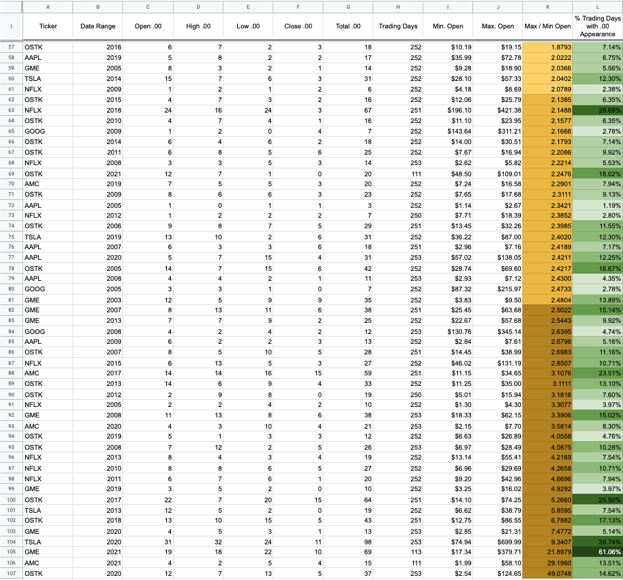Select the 21.8979 ratio cell for GME 2021
Screen dimensions: 623x580
click(x=548, y=552)
